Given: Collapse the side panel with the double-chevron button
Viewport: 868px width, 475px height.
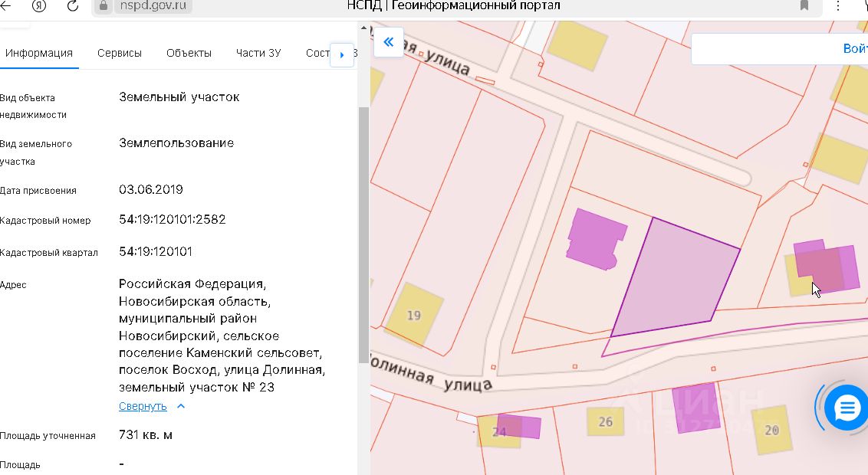Looking at the screenshot, I should tap(389, 42).
